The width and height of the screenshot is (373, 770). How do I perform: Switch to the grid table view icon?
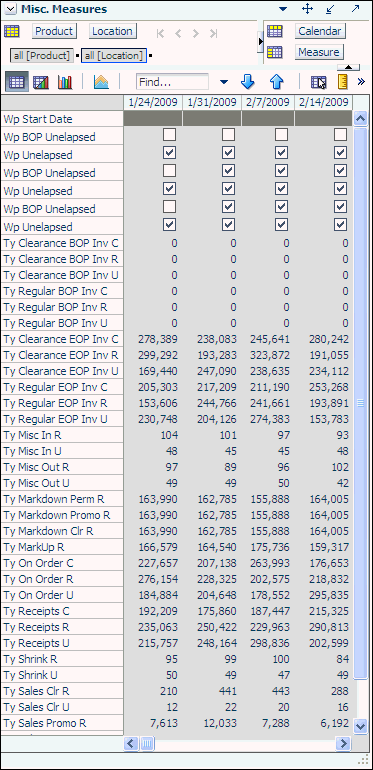[17, 82]
